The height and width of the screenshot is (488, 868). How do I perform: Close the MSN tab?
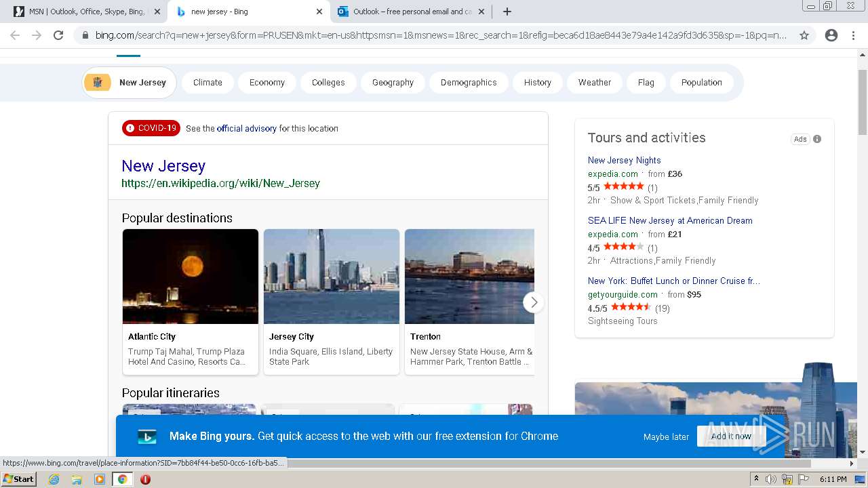click(x=157, y=12)
